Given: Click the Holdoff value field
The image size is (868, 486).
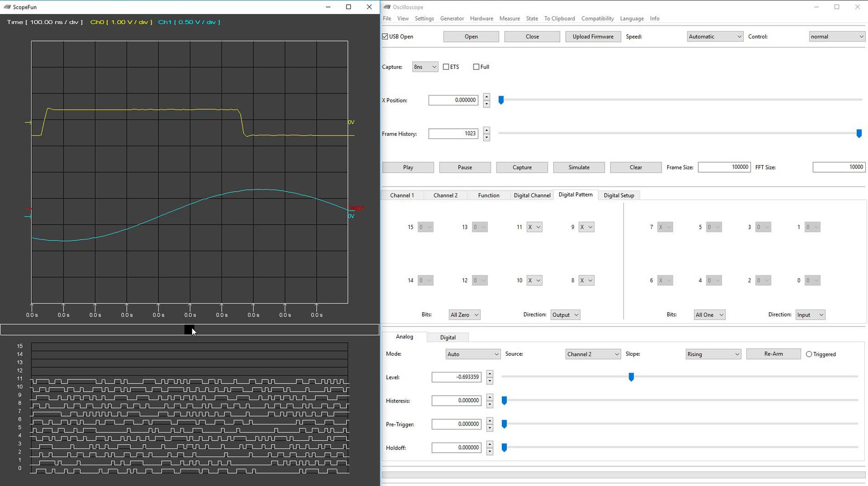Looking at the screenshot, I should pos(457,447).
